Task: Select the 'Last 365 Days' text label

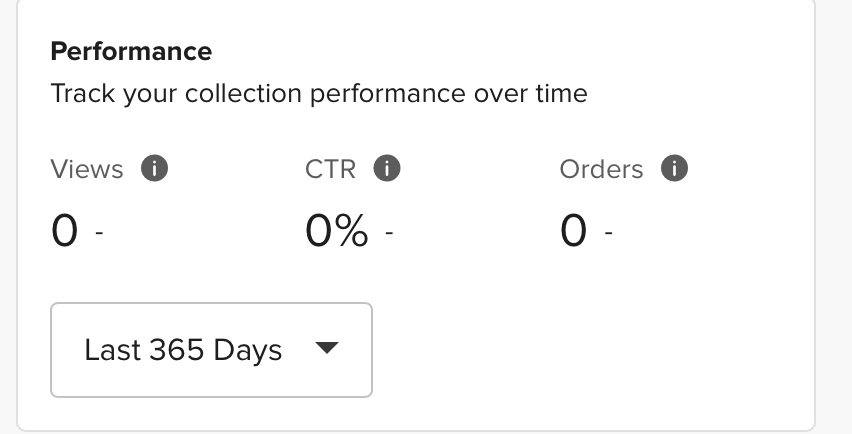Action: (x=183, y=350)
